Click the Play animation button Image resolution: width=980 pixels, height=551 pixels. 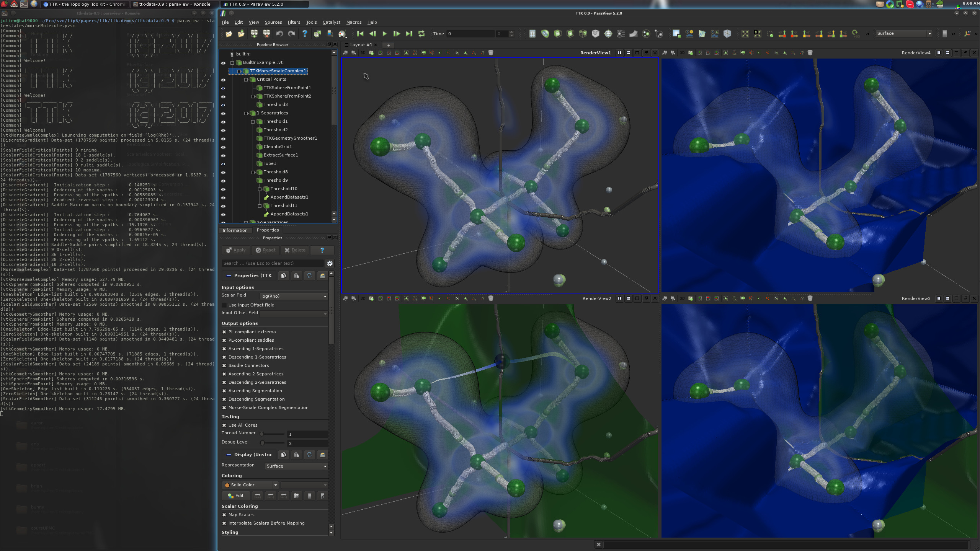384,34
